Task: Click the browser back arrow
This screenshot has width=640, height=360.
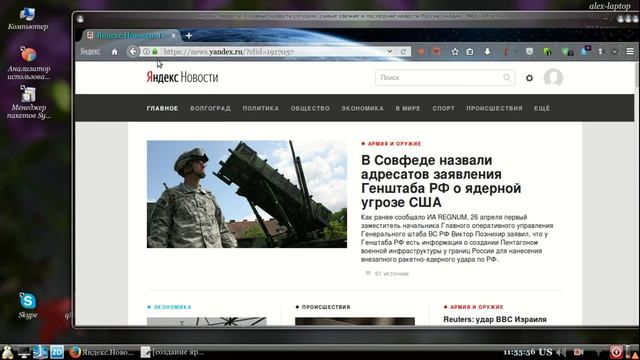Action: [x=133, y=52]
